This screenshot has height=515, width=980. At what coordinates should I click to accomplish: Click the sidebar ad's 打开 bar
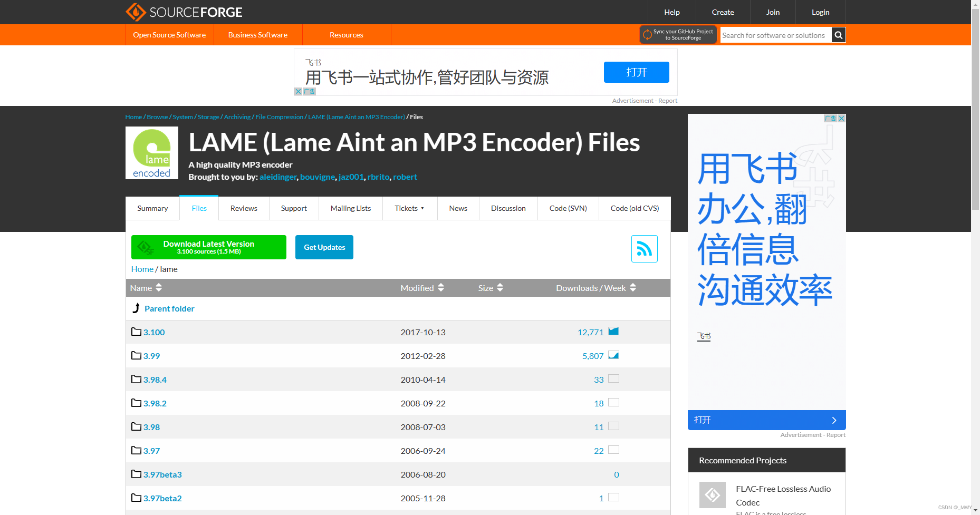(x=767, y=420)
